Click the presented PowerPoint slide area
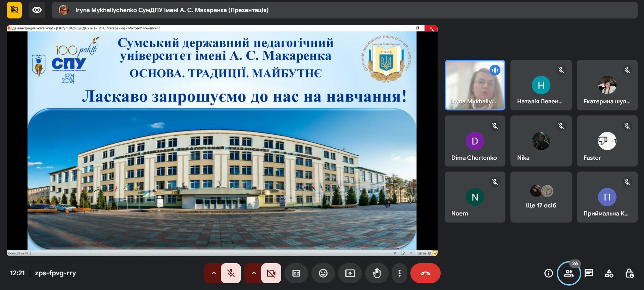Viewport: 644px width, 290px height. click(222, 141)
